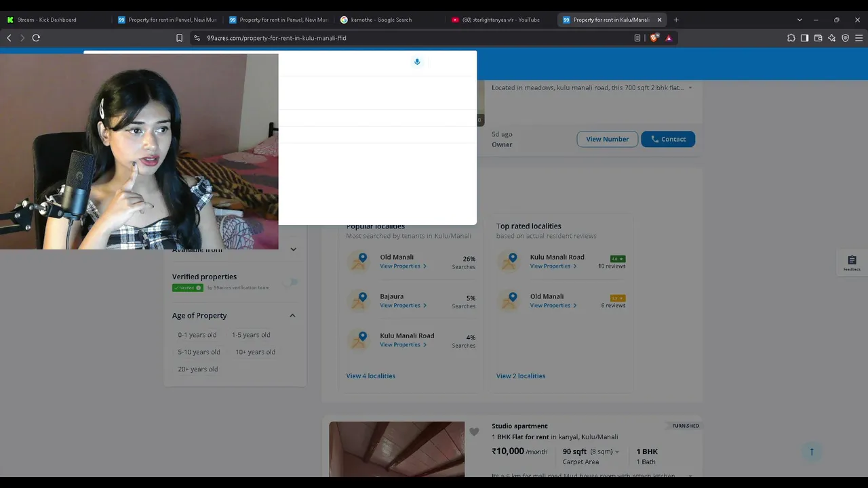Image resolution: width=868 pixels, height=488 pixels.
Task: View Properties for Old Manali in Popular localities
Action: pyautogui.click(x=403, y=266)
